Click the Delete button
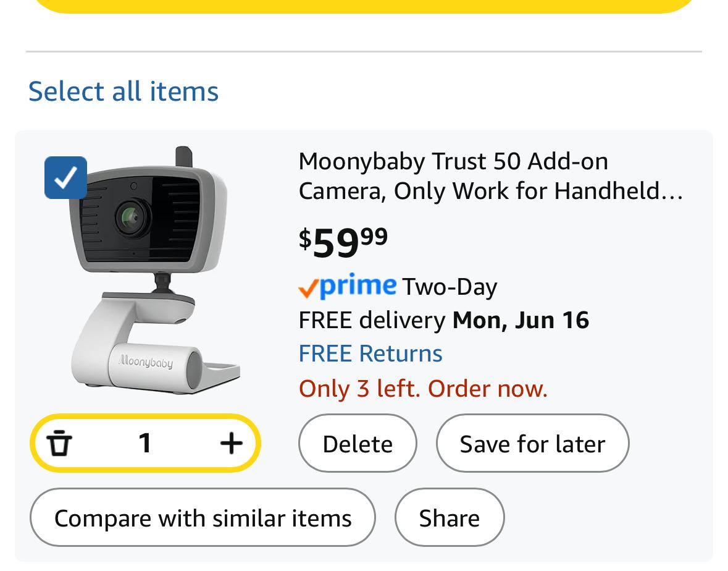The image size is (728, 571). [x=358, y=443]
